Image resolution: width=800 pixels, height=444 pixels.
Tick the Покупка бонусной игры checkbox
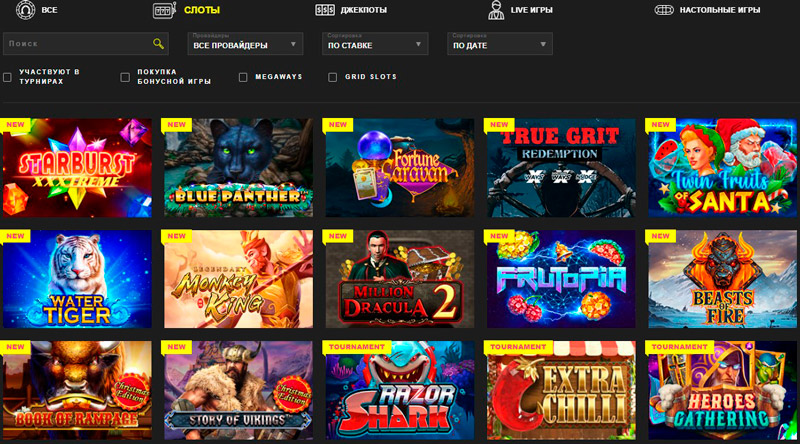[x=125, y=77]
